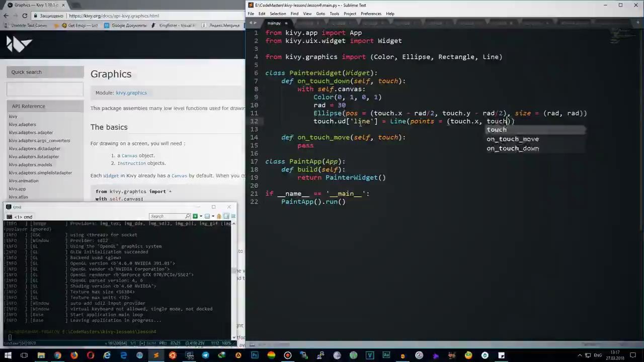Refresh the kivy.org documentation page
The width and height of the screenshot is (644, 362).
[x=24, y=16]
